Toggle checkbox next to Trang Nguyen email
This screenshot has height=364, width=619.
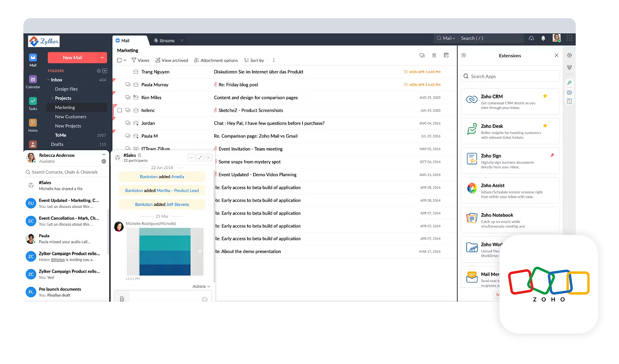pyautogui.click(x=121, y=72)
